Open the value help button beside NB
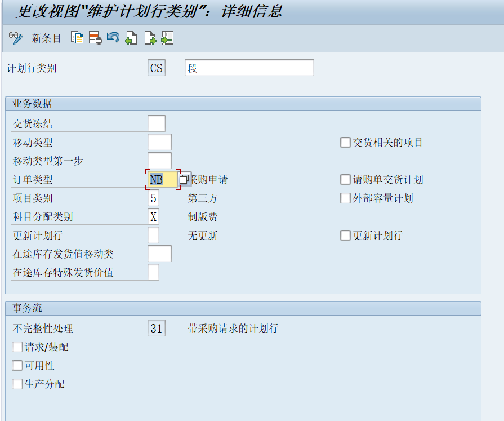Viewport: 504px width, 421px height. [184, 179]
